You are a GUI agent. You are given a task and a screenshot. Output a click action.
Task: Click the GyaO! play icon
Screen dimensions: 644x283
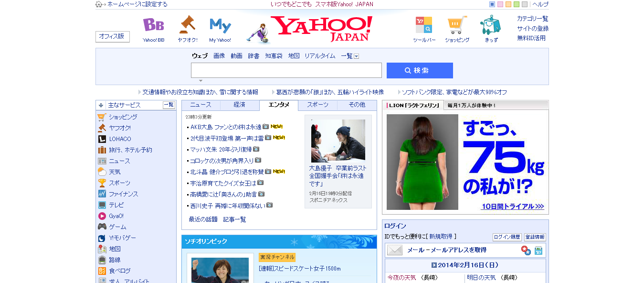click(x=102, y=216)
